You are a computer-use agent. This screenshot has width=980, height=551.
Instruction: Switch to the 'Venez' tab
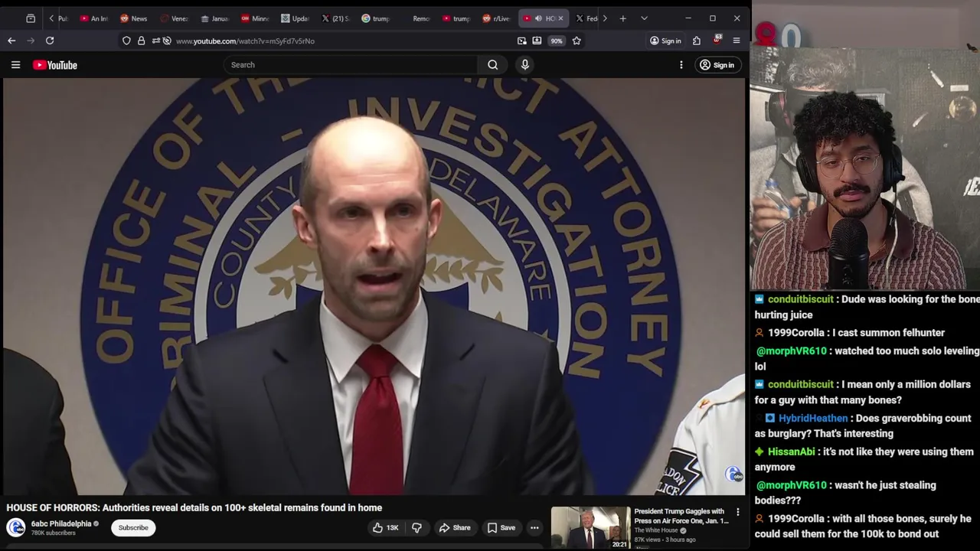pyautogui.click(x=174, y=18)
